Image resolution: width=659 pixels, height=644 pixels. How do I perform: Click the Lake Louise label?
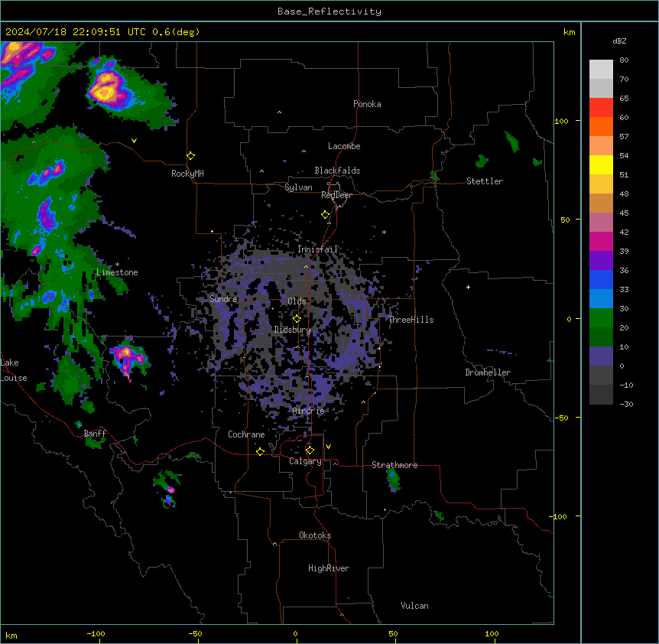point(14,370)
